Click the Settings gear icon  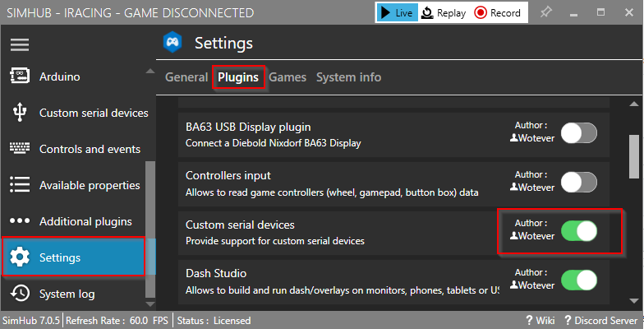tap(20, 257)
